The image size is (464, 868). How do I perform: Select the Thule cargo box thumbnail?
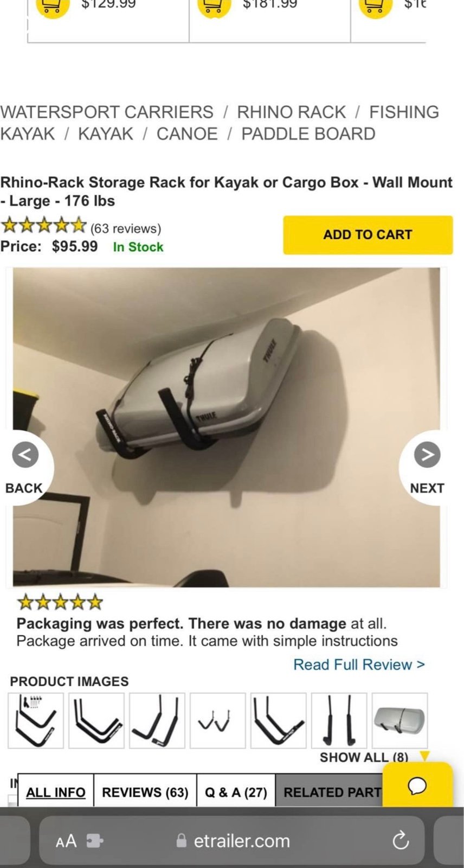click(x=399, y=720)
